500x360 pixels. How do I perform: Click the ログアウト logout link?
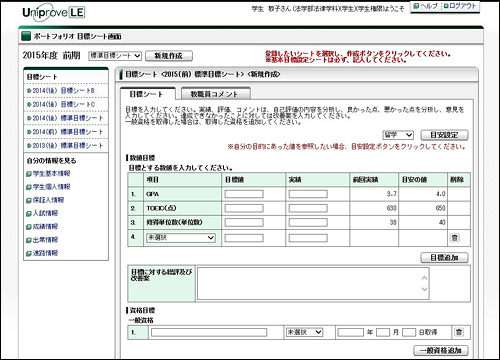point(460,6)
